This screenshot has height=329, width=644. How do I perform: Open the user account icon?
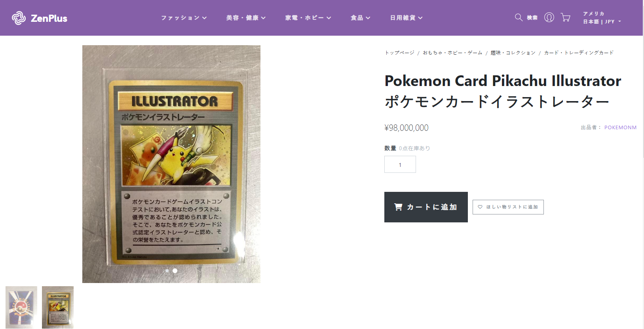pyautogui.click(x=549, y=17)
